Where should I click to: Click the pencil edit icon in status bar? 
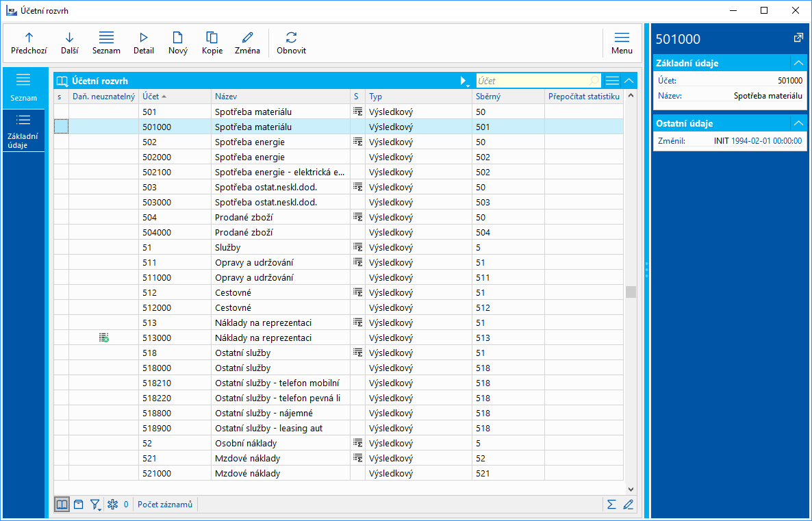(628, 505)
